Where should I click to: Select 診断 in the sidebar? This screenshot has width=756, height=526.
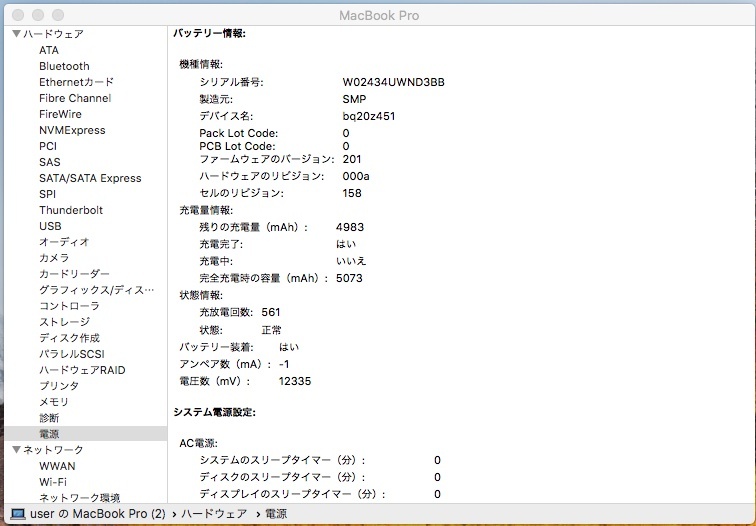click(49, 418)
